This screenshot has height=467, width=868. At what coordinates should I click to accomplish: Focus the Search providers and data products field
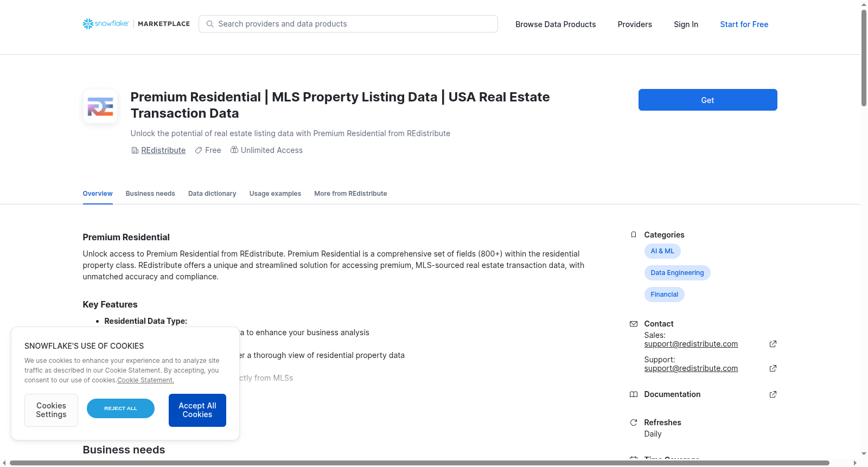coord(348,24)
